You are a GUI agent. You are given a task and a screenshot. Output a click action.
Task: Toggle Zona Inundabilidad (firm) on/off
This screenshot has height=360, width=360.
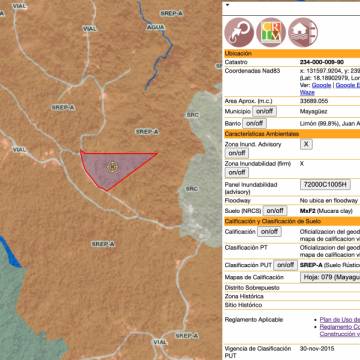[x=237, y=173]
